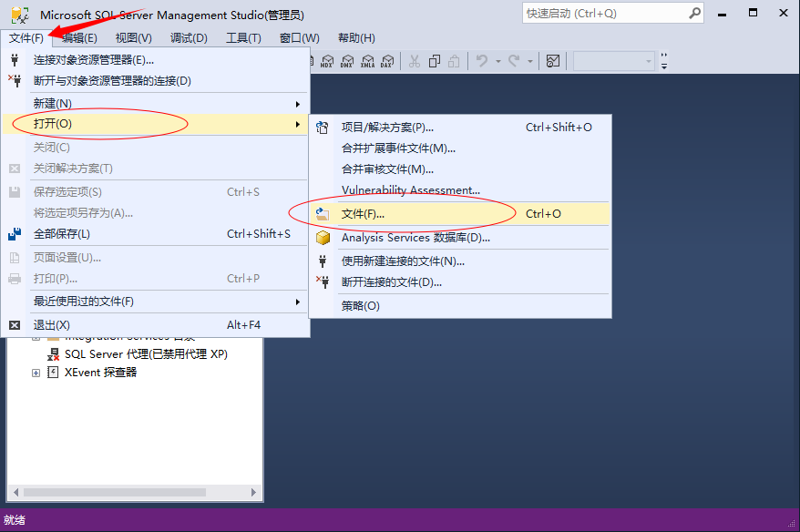Click the XMLA query toolbar icon
The width and height of the screenshot is (800, 532).
367,61
